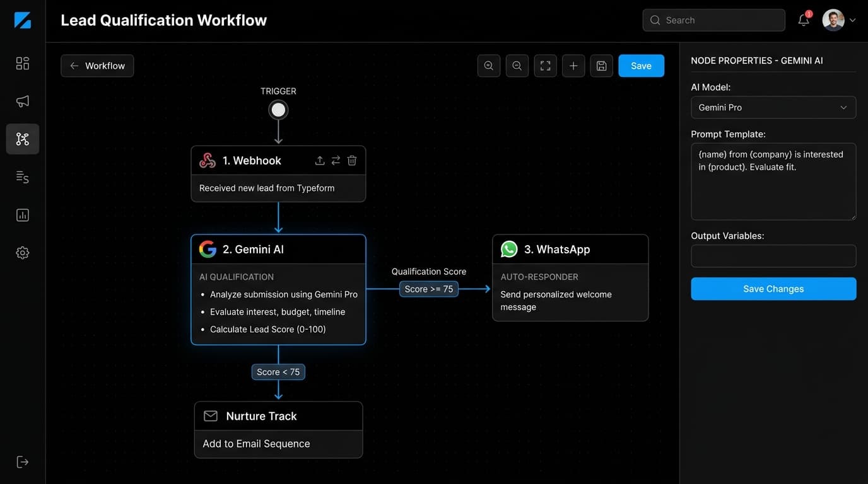
Task: Click the floppy disk save icon
Action: point(602,66)
